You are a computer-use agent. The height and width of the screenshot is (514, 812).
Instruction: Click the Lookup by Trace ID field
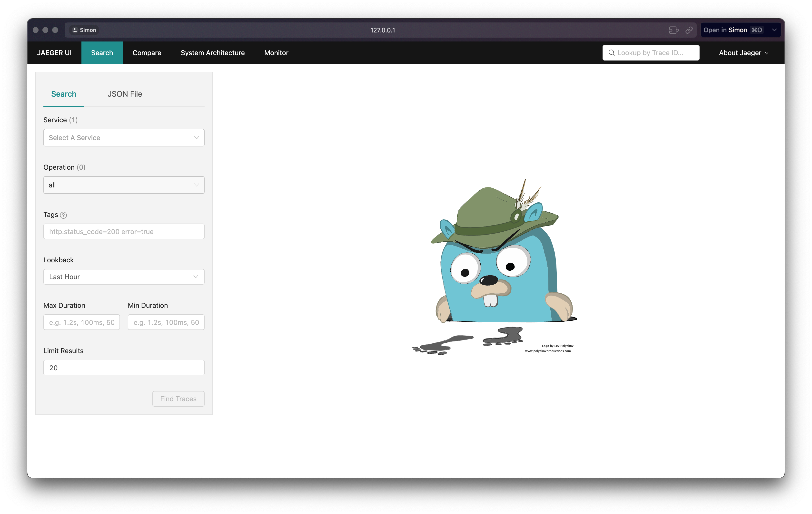651,53
